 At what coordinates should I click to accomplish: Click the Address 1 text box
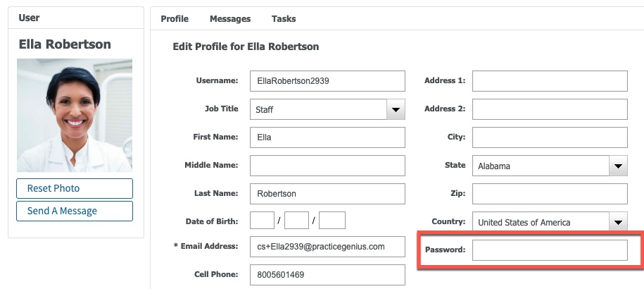(549, 81)
